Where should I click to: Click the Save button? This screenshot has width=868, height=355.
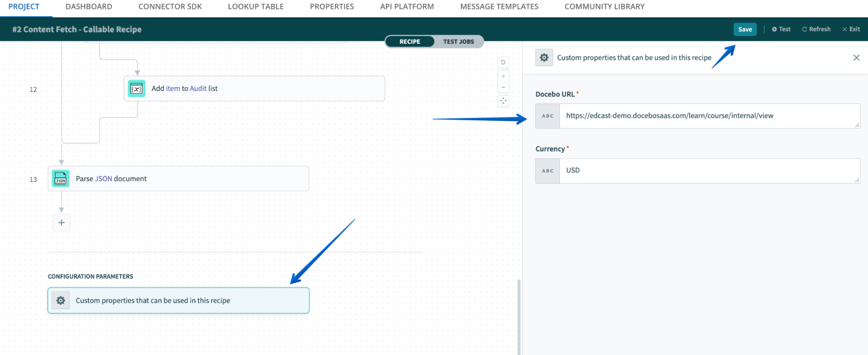(745, 29)
